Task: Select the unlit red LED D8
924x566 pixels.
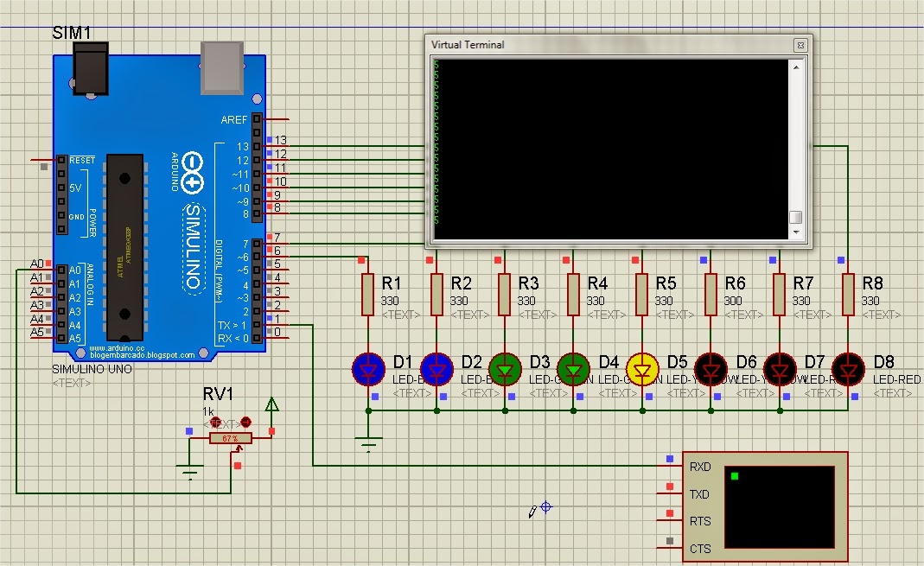Action: coord(848,369)
